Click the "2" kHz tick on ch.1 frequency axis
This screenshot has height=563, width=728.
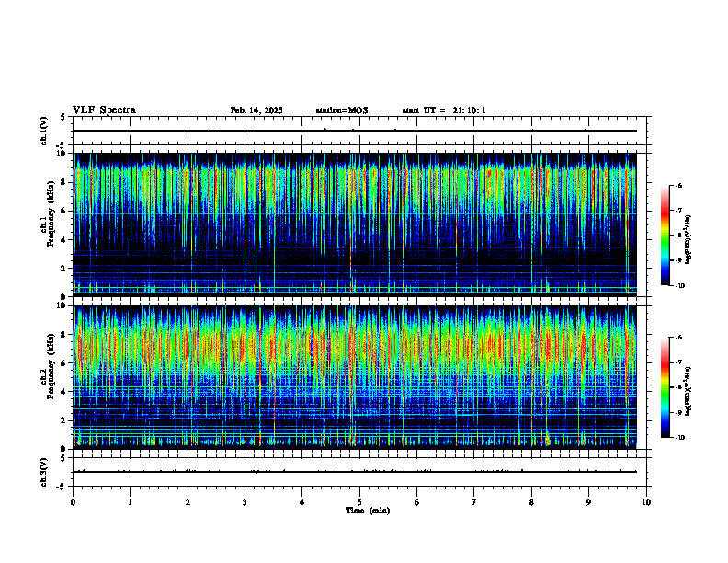click(x=63, y=268)
